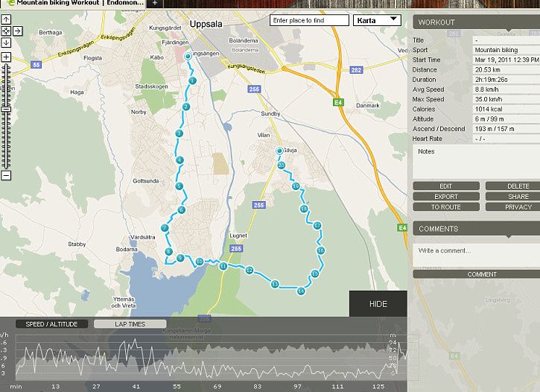Screen dimensions: 540x392
Task: Pan the map right with arrow icon
Action: [x=18, y=31]
